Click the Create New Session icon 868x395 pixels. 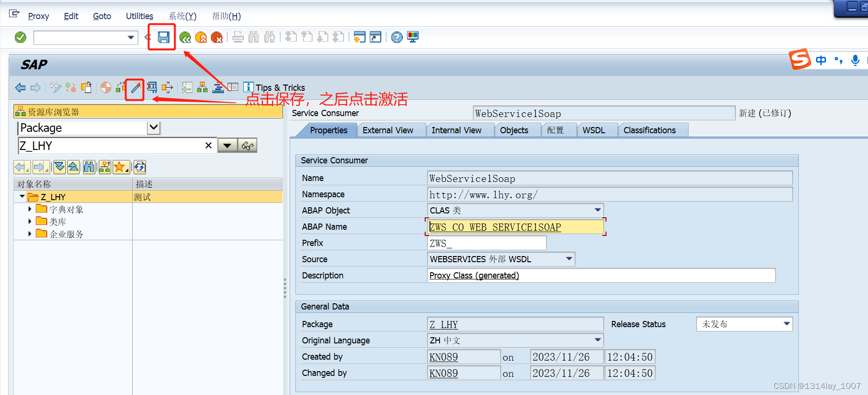[360, 37]
